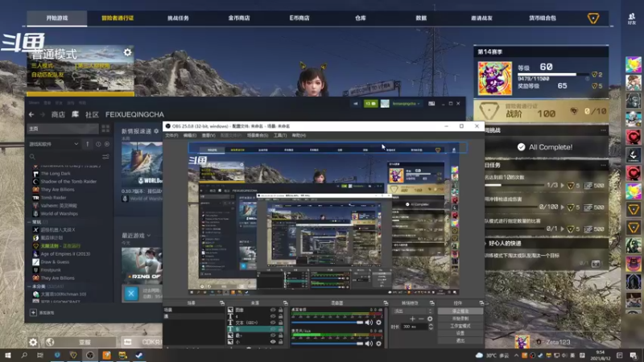The image size is (644, 362).
Task: Select Frostpunk in the Steam library
Action: [x=51, y=270]
